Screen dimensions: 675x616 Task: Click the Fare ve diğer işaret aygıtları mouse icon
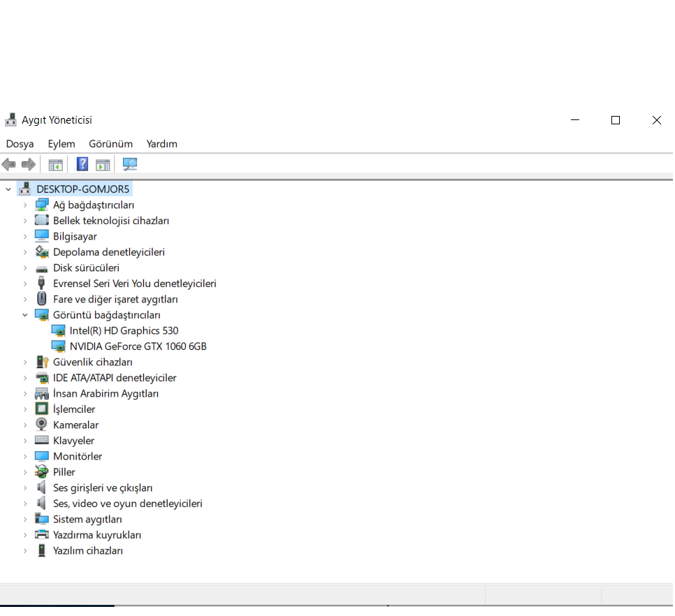click(42, 298)
